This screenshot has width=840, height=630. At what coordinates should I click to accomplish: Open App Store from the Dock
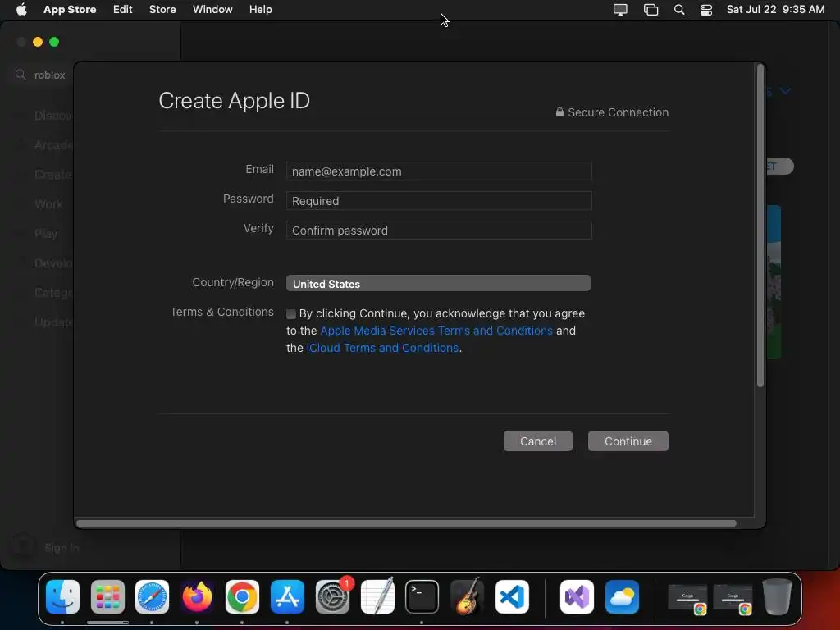(x=287, y=597)
